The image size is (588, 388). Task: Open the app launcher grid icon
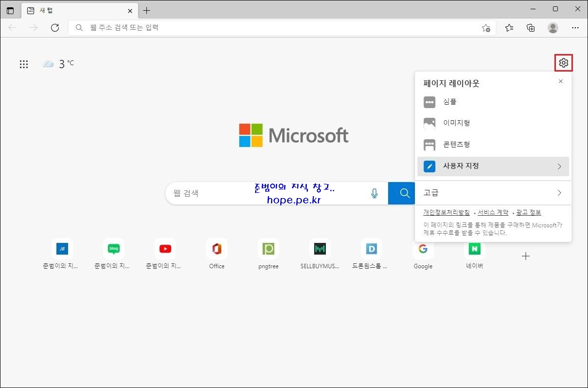23,64
